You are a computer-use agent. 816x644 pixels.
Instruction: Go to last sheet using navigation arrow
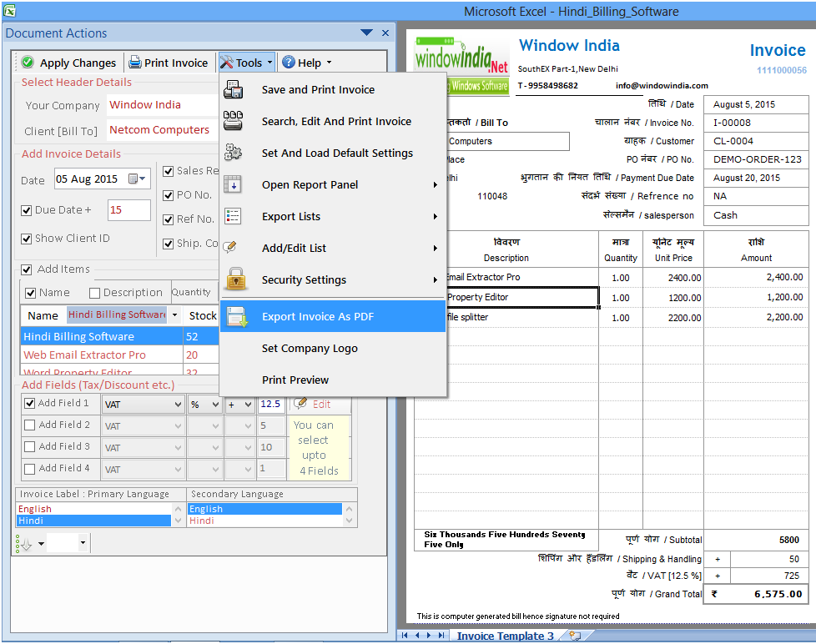[x=441, y=635]
